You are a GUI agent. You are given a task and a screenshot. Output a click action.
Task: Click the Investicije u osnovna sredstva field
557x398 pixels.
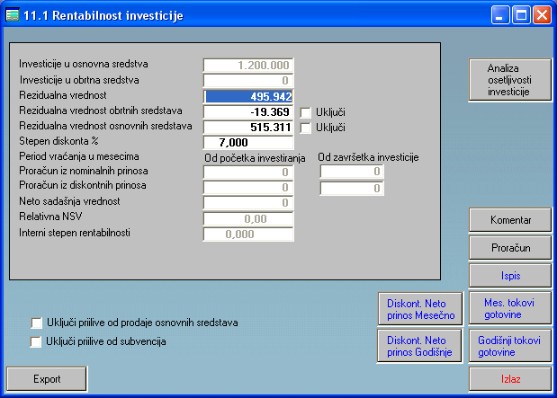tap(248, 65)
